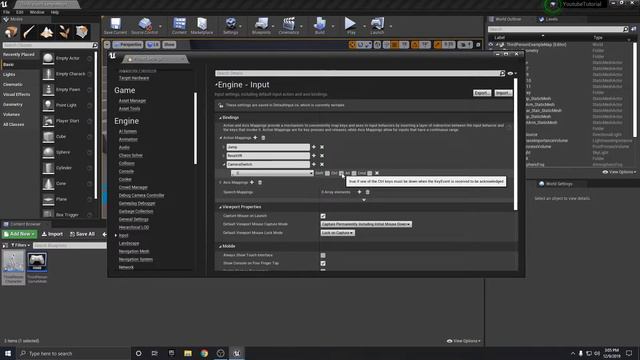Delete the Jump action mapping

tap(322, 147)
